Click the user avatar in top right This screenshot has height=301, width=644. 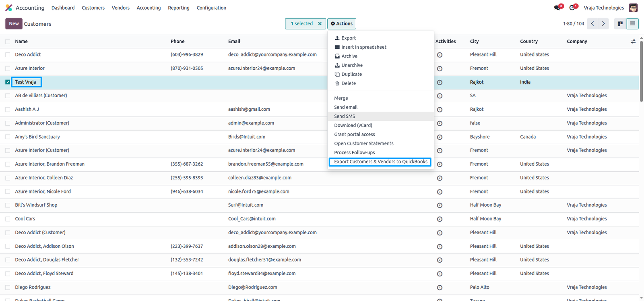[633, 8]
